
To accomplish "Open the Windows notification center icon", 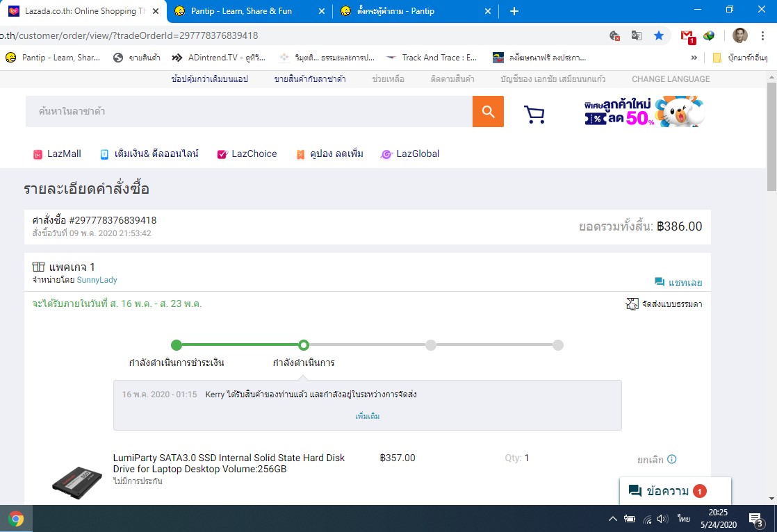I will (756, 519).
